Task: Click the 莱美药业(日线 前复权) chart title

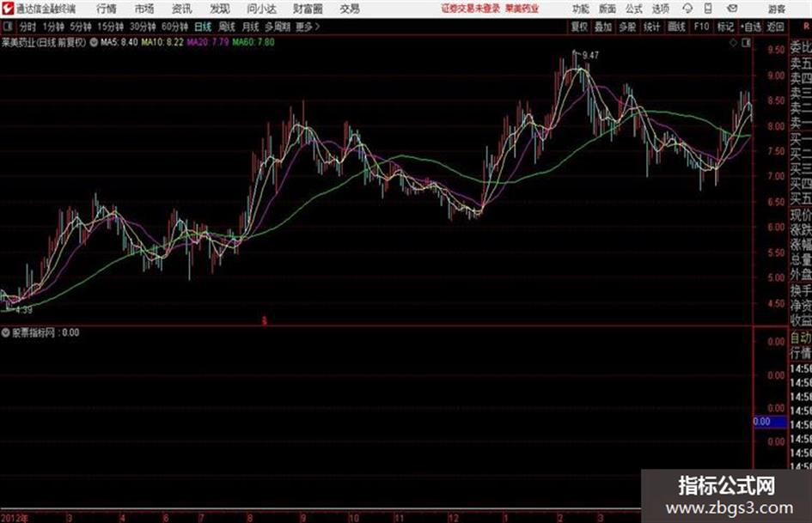Action: (44, 42)
